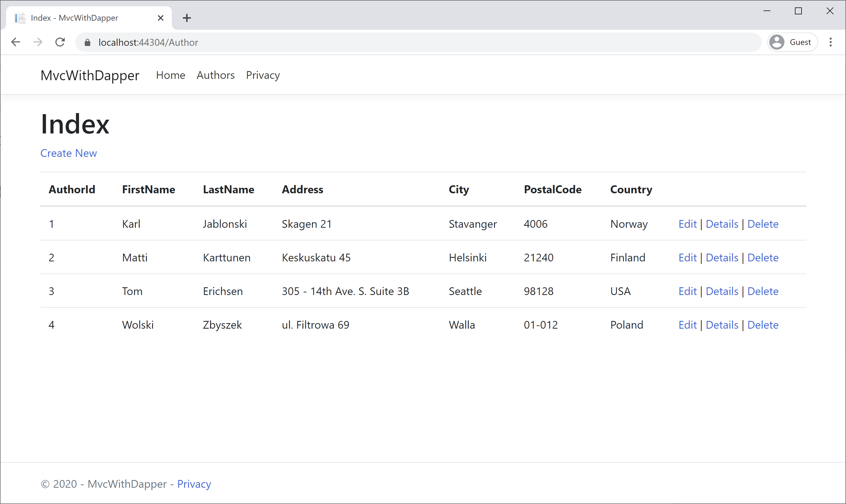The height and width of the screenshot is (504, 846).
Task: View Details for Matti Karttunen
Action: [x=722, y=258]
